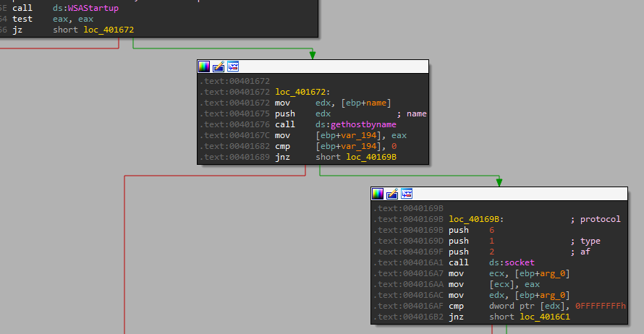The image size is (644, 334).
Task: Click the edit icon on the loc_401672 node
Action: tap(219, 67)
